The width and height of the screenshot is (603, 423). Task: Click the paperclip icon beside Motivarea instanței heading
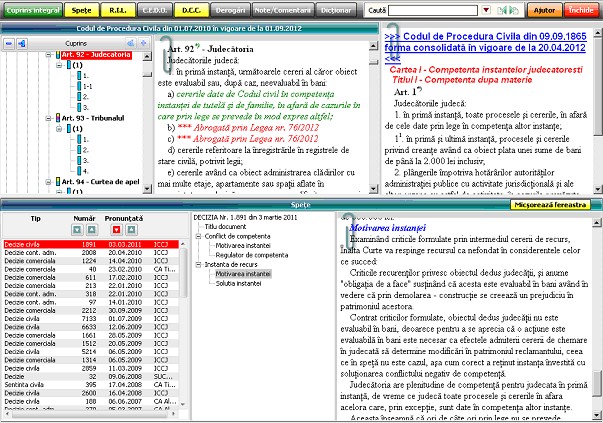click(348, 231)
